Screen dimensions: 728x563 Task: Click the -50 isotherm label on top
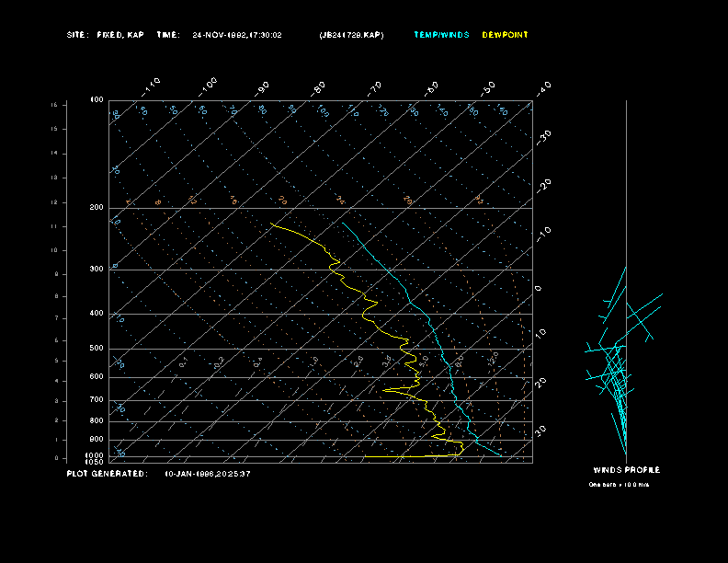pyautogui.click(x=488, y=88)
